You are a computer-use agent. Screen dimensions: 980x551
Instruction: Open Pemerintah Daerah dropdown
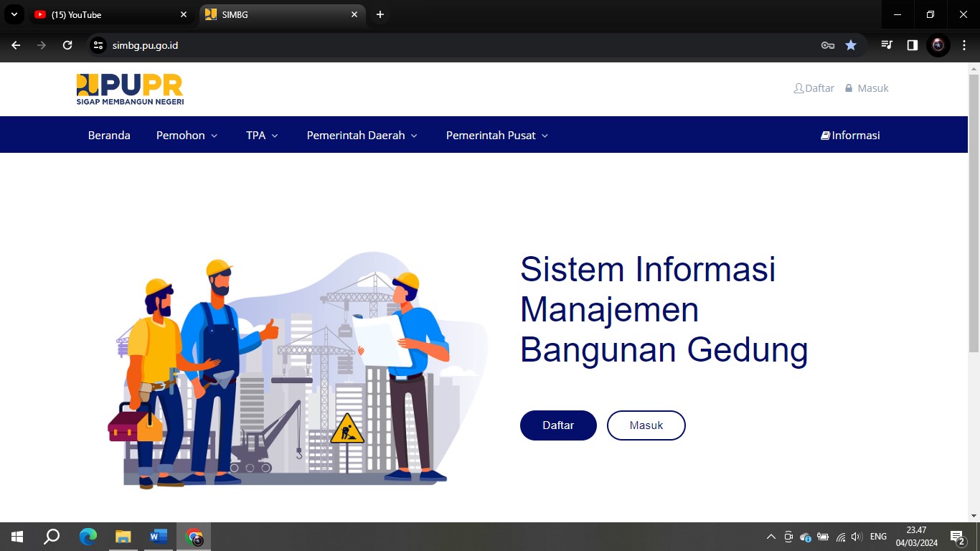point(362,135)
